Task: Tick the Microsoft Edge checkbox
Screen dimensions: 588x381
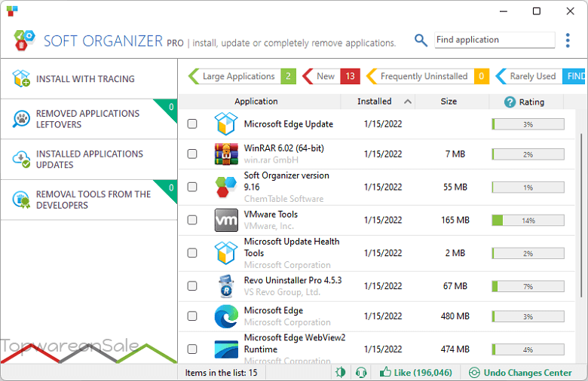Action: pos(192,316)
